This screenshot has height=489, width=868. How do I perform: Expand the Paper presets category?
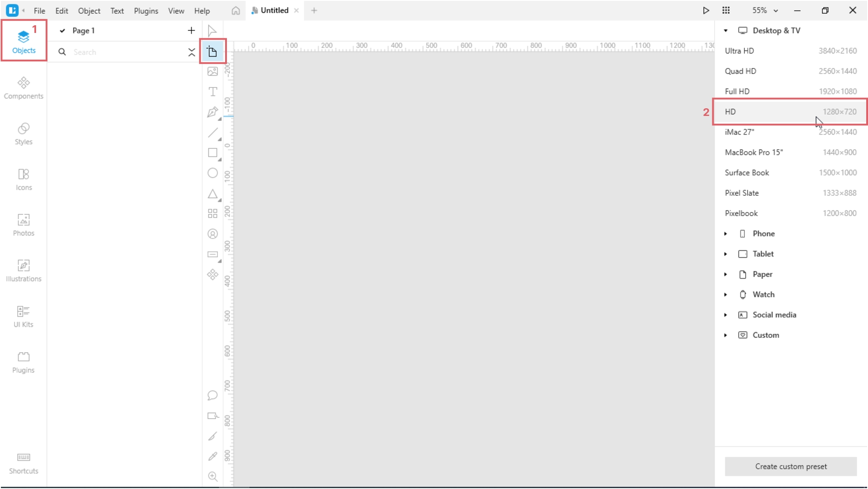click(725, 274)
